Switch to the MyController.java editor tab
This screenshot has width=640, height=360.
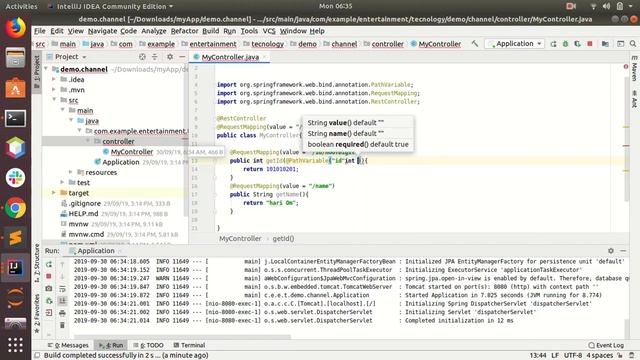(x=230, y=57)
